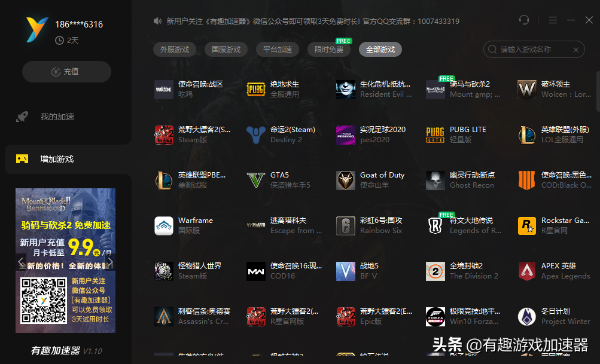This screenshot has width=600, height=364.
Task: Click account number 186****6316
Action: tap(79, 25)
